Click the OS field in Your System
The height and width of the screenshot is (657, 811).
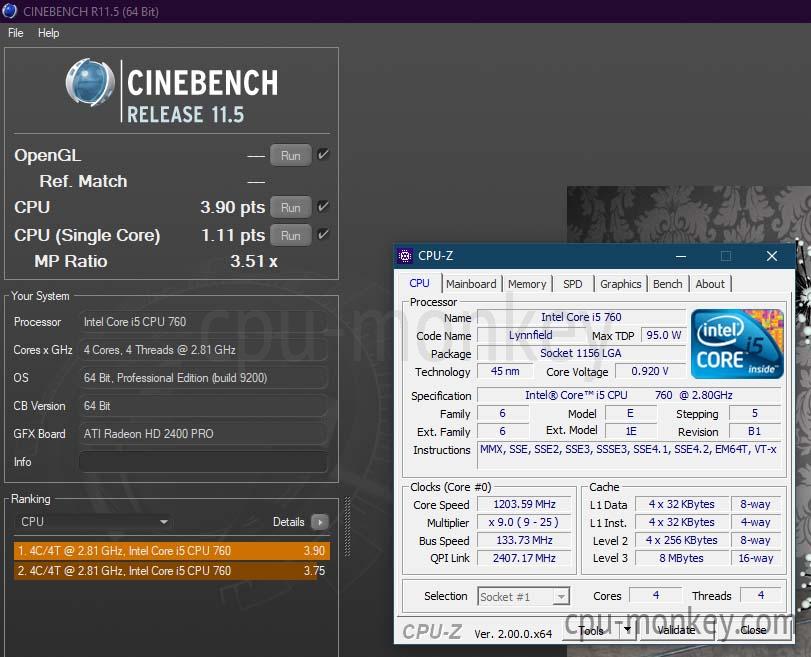pos(203,378)
